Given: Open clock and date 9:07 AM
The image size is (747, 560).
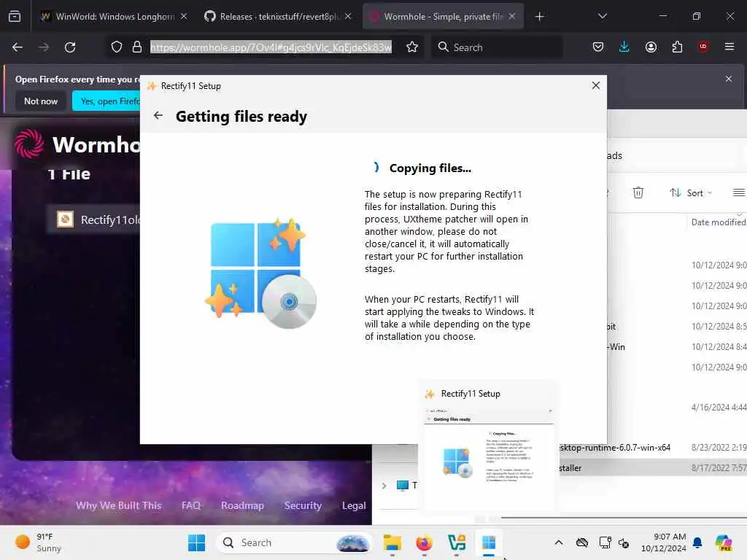Looking at the screenshot, I should [663, 542].
